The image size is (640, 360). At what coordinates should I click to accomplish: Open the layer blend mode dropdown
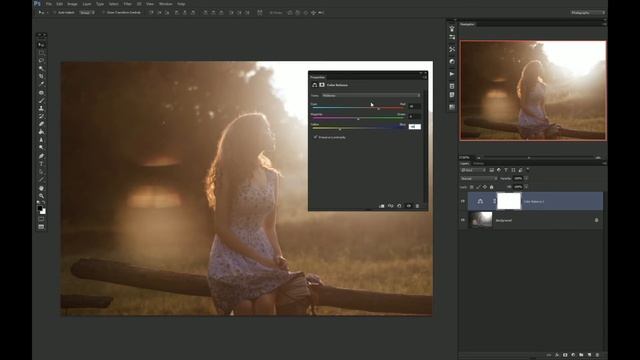tap(478, 178)
